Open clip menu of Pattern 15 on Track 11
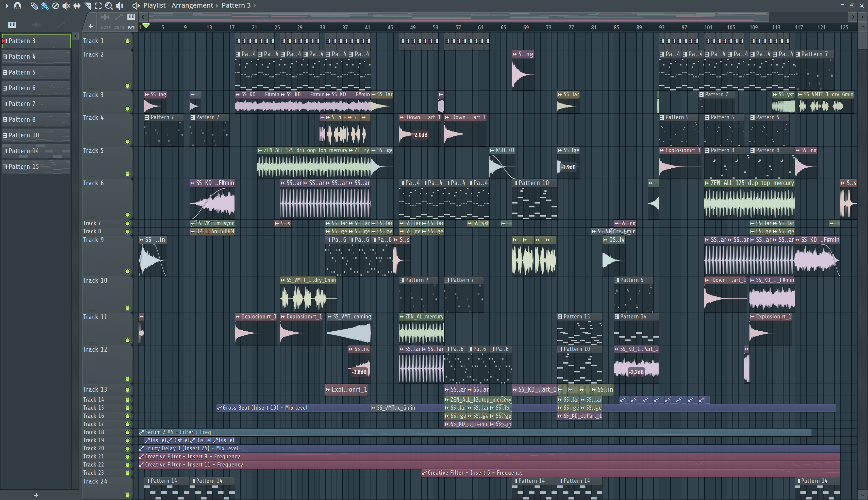Image resolution: width=868 pixels, height=500 pixels. (560, 317)
